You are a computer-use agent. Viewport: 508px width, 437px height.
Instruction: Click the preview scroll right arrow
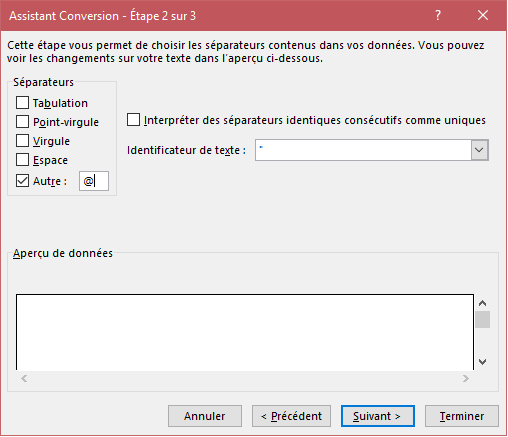click(x=466, y=378)
